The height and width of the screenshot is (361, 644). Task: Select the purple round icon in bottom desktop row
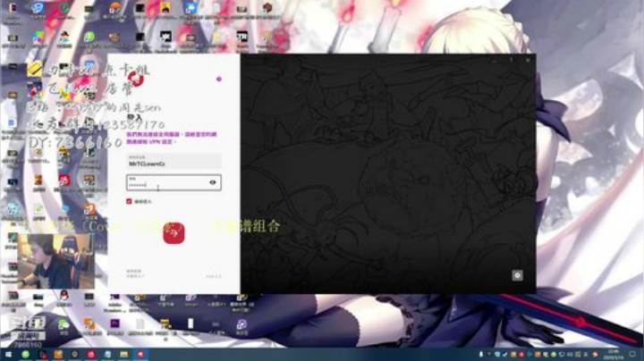point(241,326)
